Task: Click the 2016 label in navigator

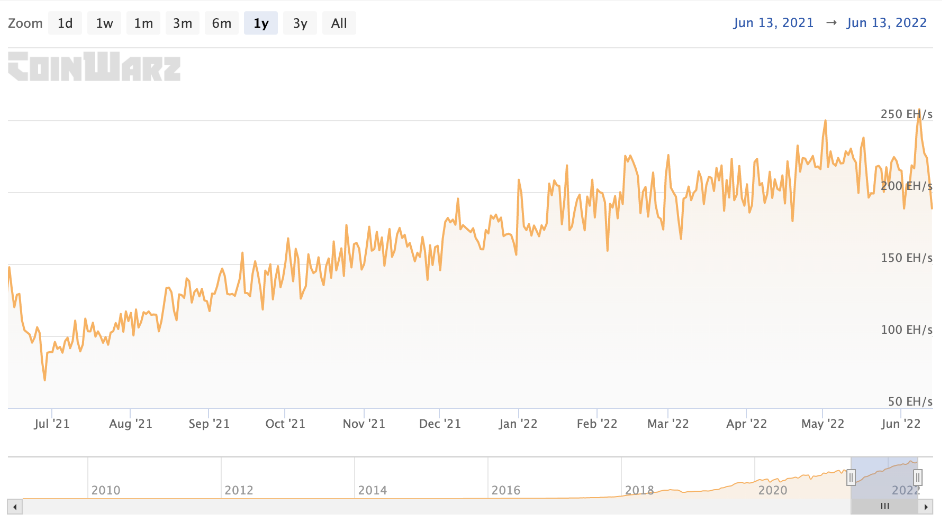Action: coord(506,490)
